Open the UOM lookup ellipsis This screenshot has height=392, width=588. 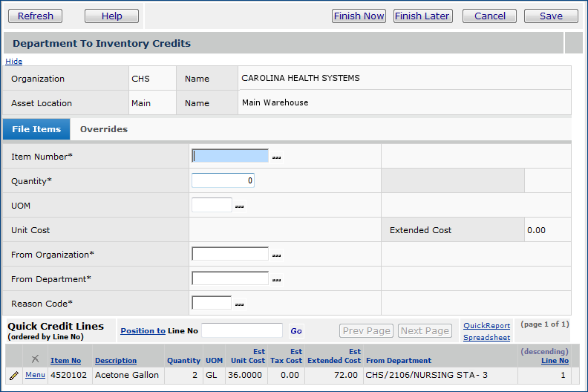coord(240,206)
